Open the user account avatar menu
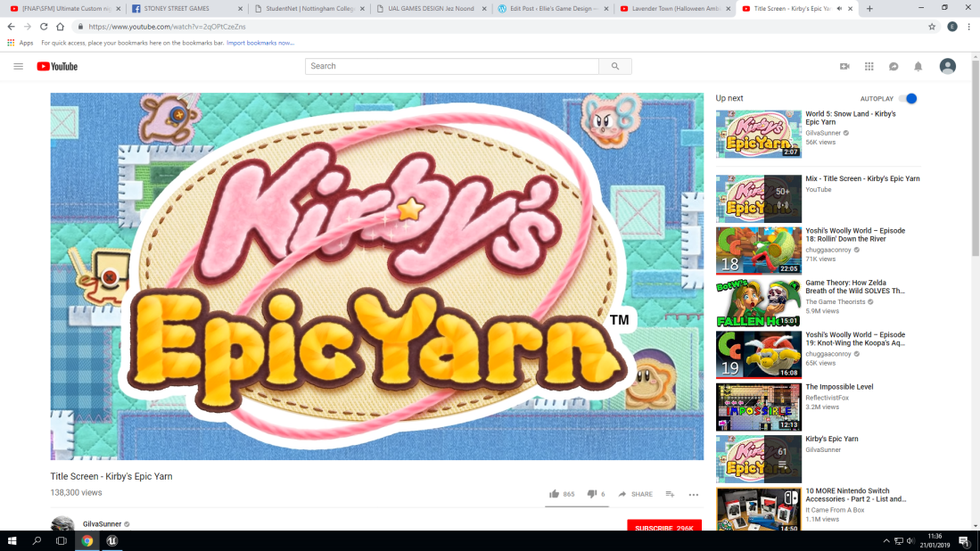This screenshot has width=980, height=551. (x=948, y=66)
